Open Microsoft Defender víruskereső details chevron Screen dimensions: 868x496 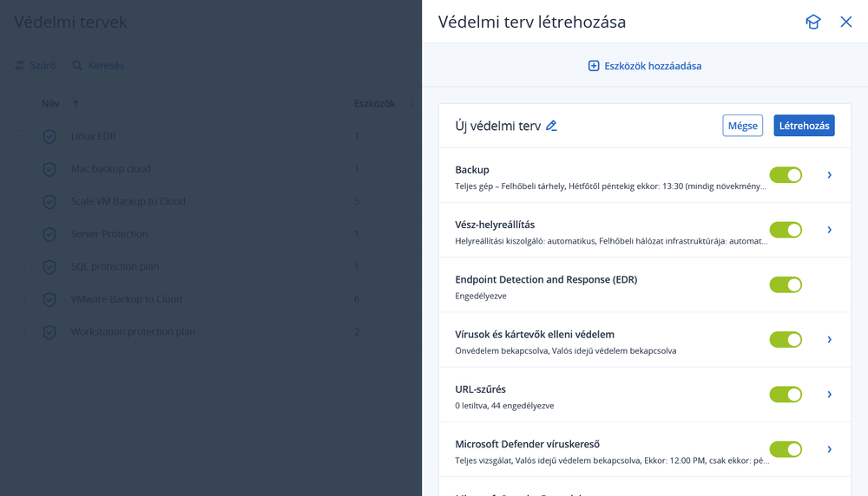point(830,449)
